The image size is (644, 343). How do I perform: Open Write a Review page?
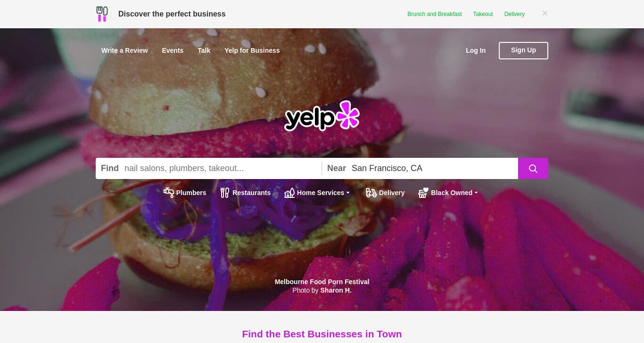[124, 50]
